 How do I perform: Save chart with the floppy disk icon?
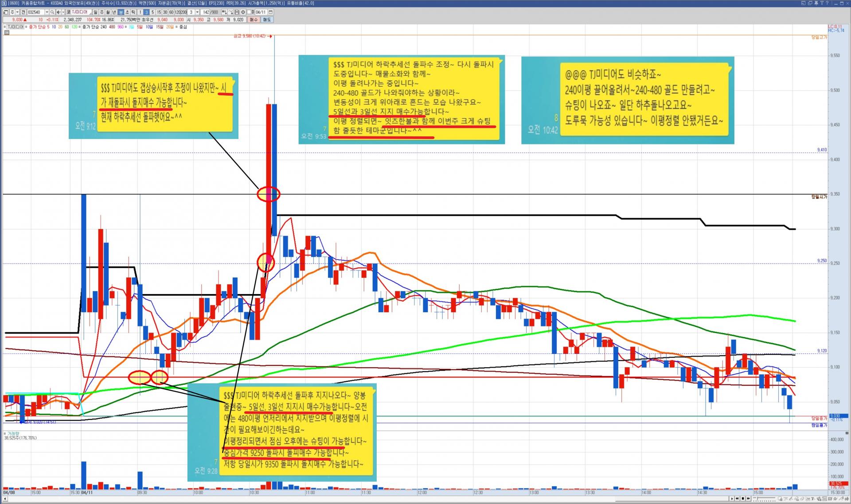click(x=237, y=12)
